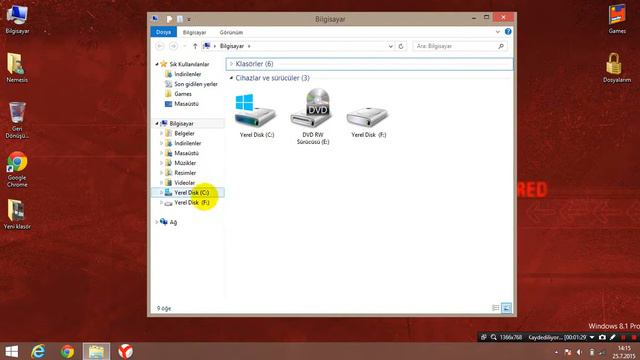Click the search magnifier icon in search box
Screen dimensions: 640x360
tap(501, 47)
